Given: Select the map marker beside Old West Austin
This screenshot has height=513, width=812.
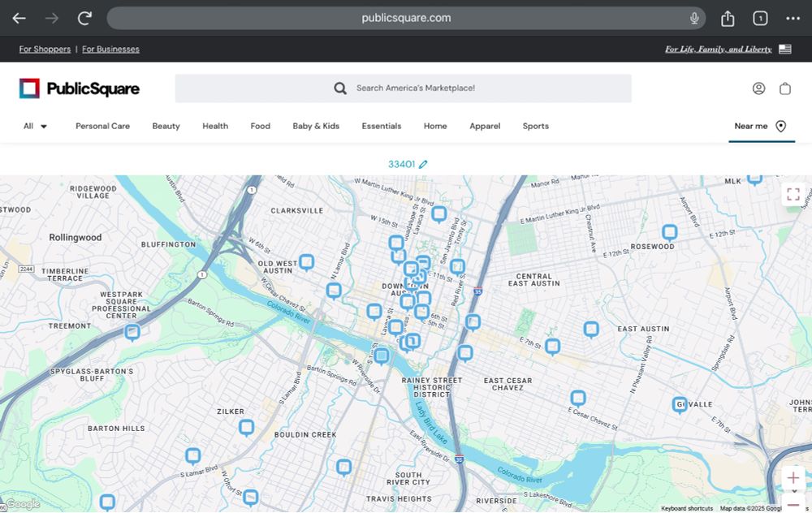Looking at the screenshot, I should 307,262.
